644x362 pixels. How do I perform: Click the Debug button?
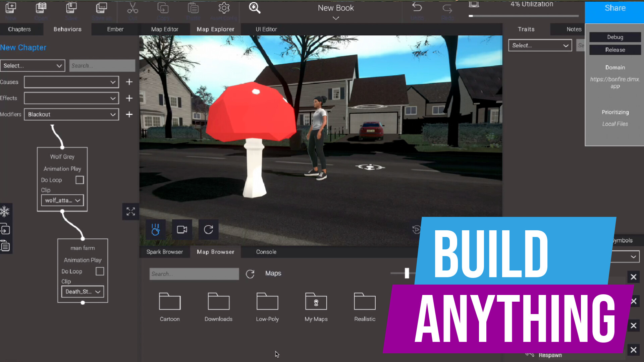click(615, 37)
